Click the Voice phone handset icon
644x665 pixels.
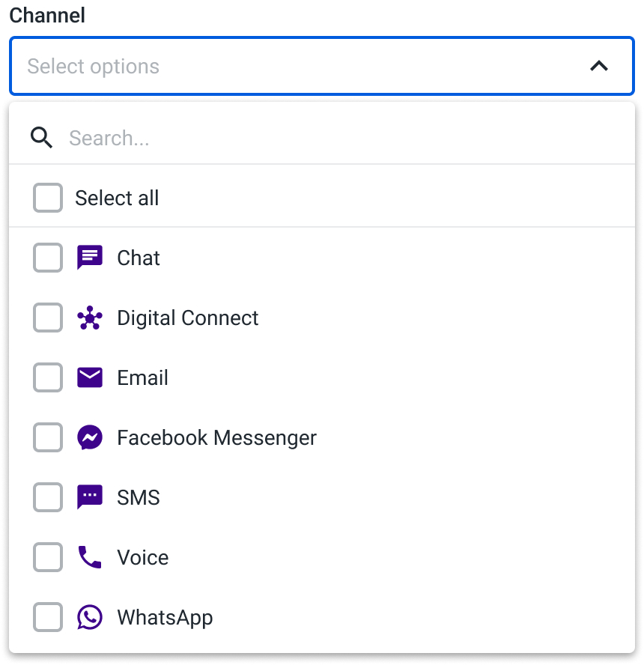[89, 557]
